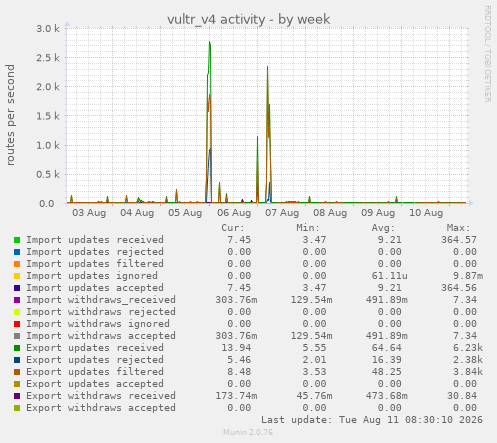Click the 9.87m max value

(x=468, y=276)
